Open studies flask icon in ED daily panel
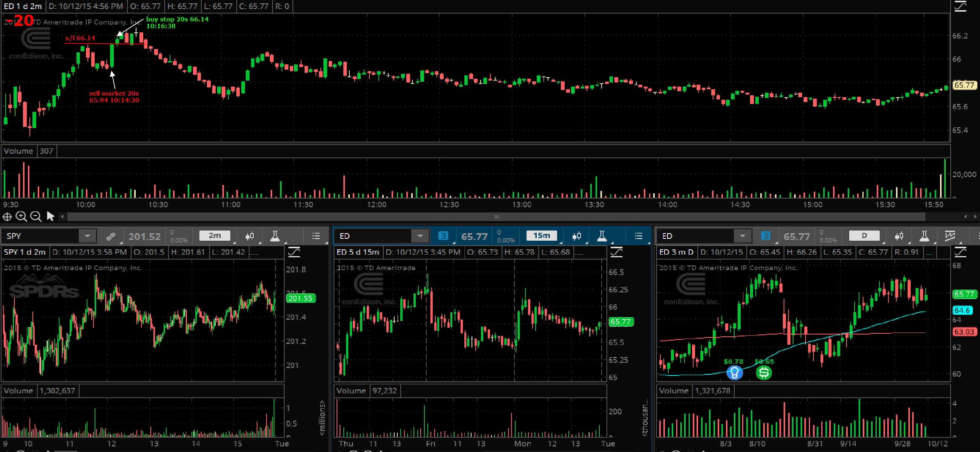The height and width of the screenshot is (452, 980). pos(924,237)
